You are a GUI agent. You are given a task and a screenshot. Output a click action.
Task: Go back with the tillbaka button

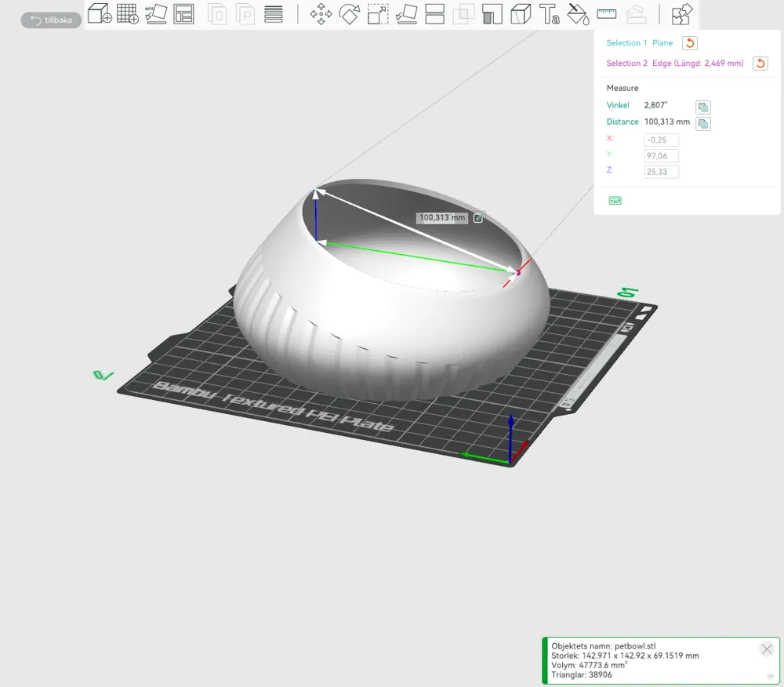[x=51, y=20]
